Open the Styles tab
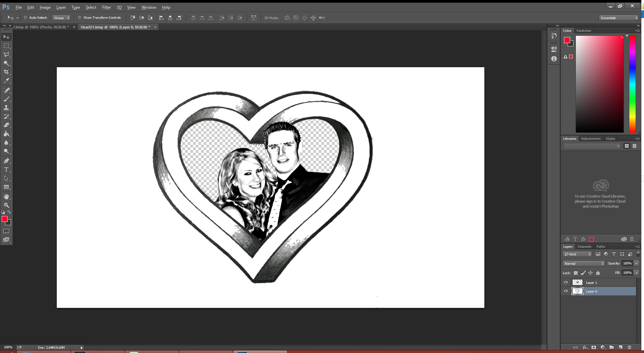Viewport: 644px width, 353px height. pos(610,138)
